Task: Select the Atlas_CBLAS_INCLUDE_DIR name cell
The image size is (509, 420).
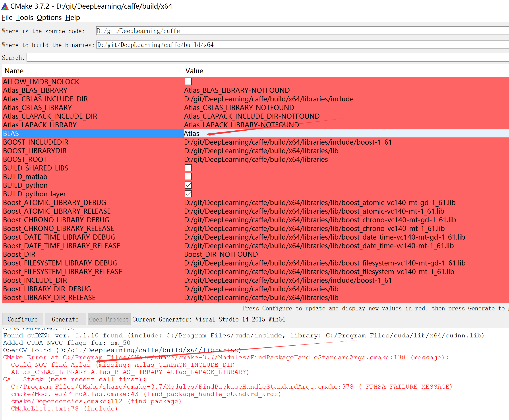Action: (92, 99)
